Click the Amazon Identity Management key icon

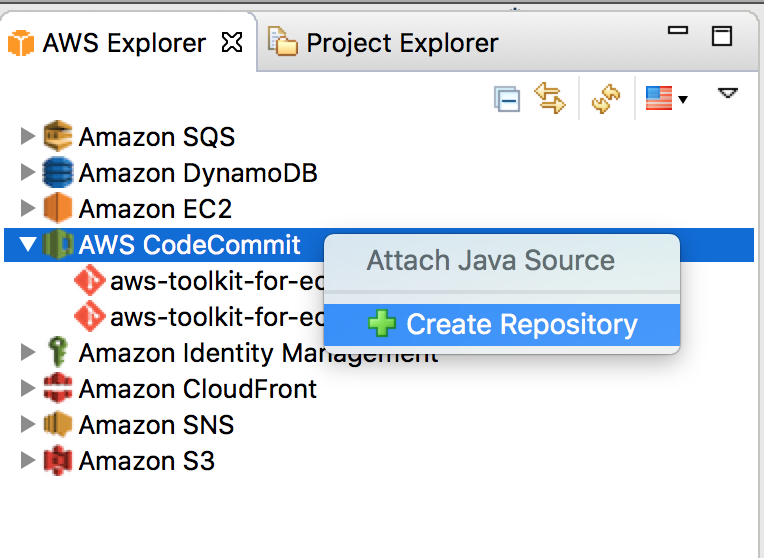pos(59,352)
